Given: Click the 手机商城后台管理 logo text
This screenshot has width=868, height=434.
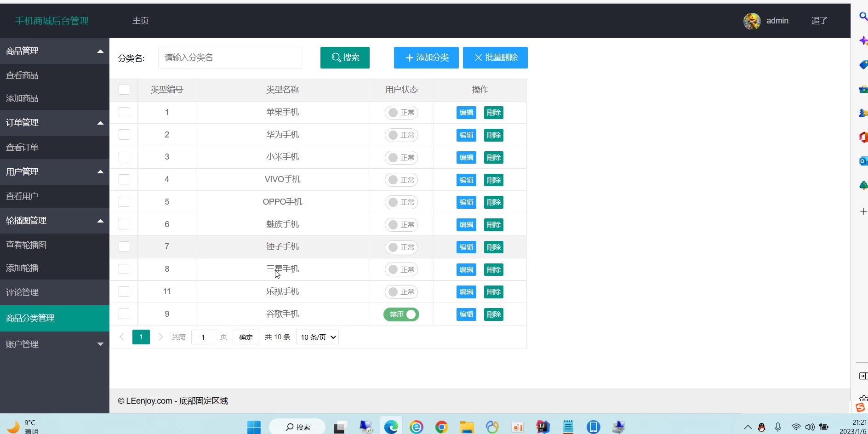Looking at the screenshot, I should coord(52,21).
